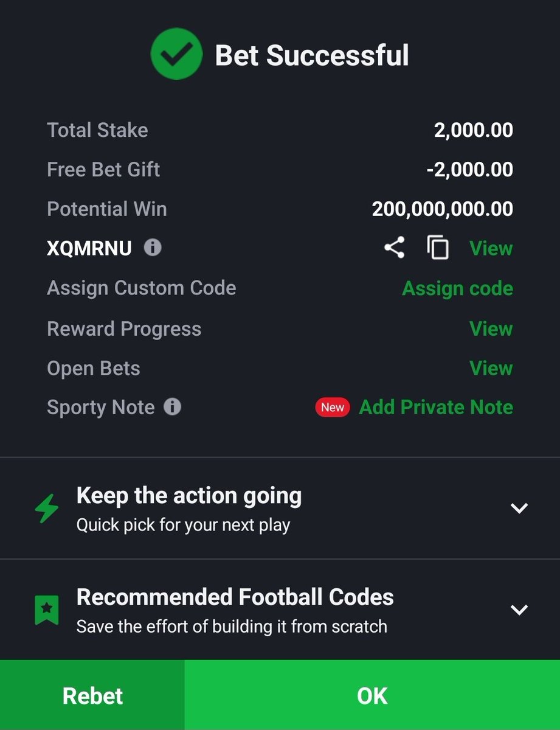Open Recommended Football Codes section

pyautogui.click(x=280, y=610)
